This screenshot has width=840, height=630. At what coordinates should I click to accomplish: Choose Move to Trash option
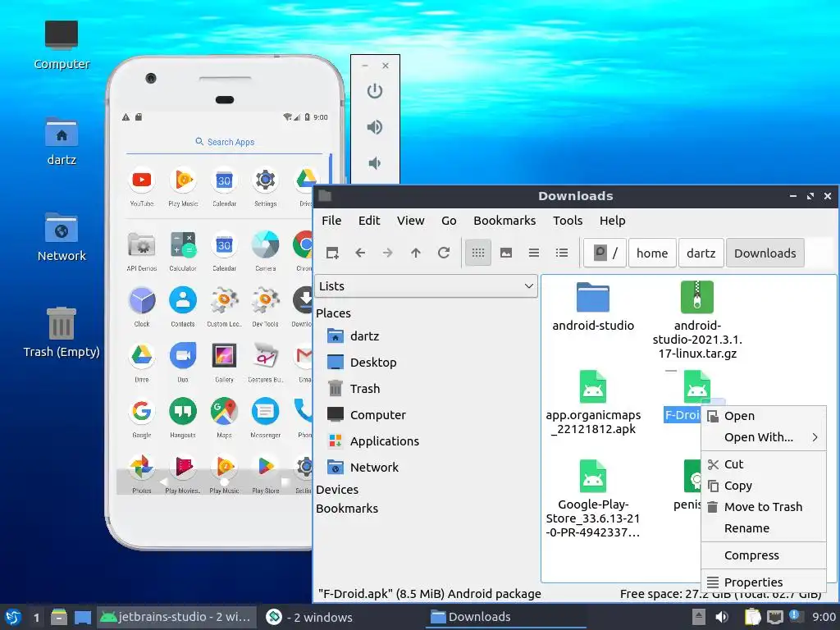click(x=764, y=507)
